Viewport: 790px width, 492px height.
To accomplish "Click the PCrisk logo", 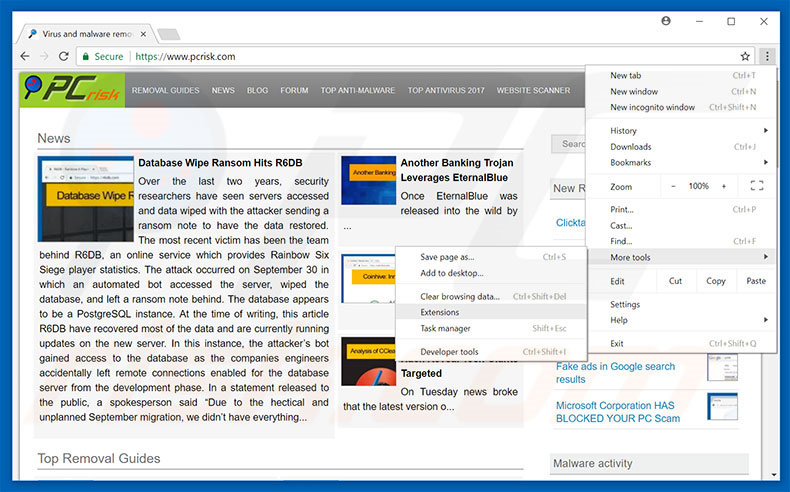I will click(73, 90).
